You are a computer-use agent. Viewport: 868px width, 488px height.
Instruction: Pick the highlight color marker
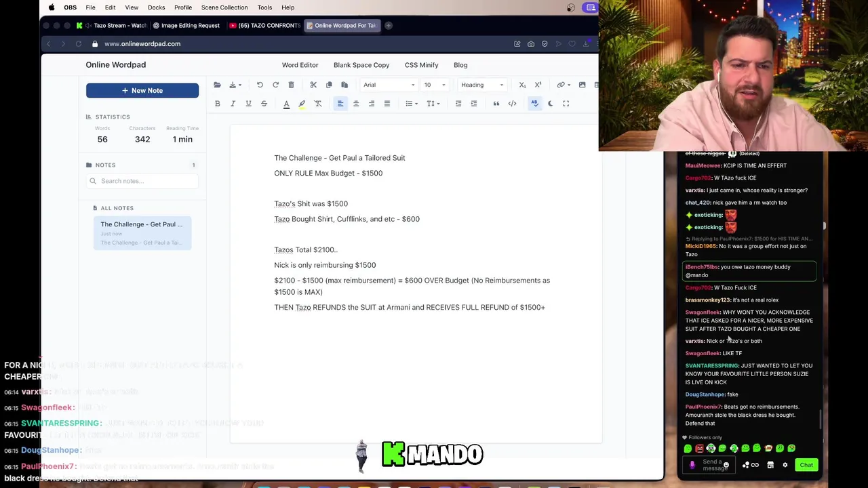pos(302,104)
